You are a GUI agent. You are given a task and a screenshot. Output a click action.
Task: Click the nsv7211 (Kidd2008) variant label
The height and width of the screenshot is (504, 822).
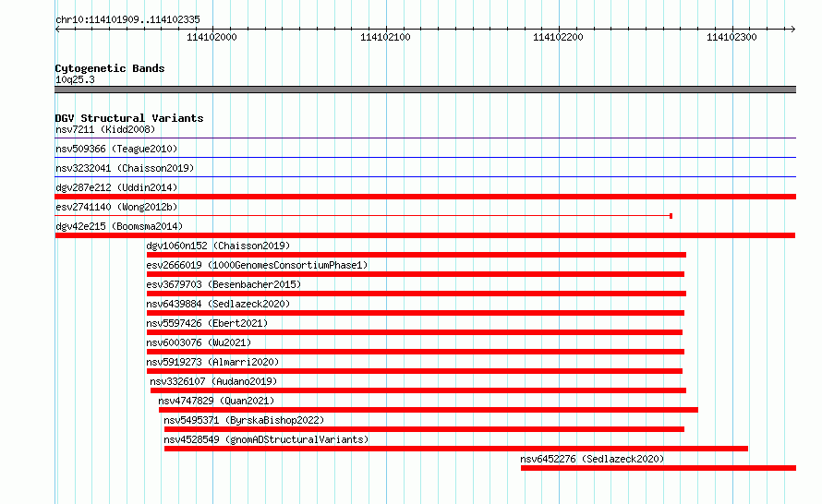tap(105, 129)
